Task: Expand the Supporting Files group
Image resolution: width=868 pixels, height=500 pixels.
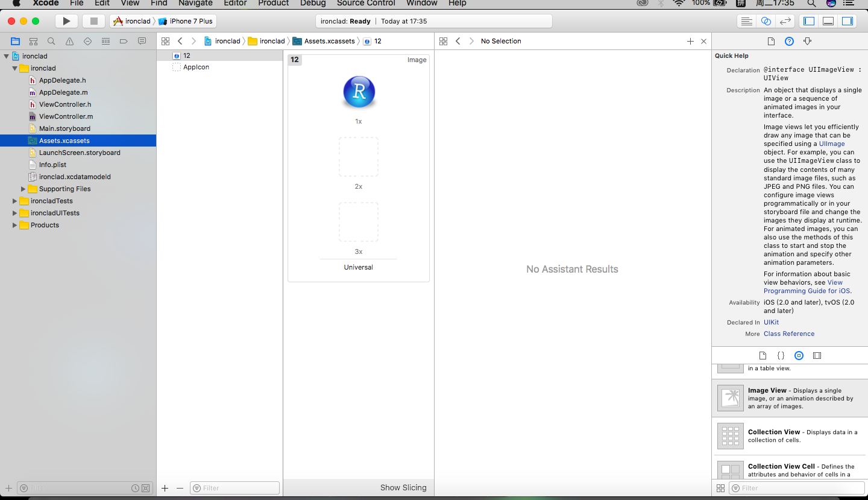Action: (23, 189)
